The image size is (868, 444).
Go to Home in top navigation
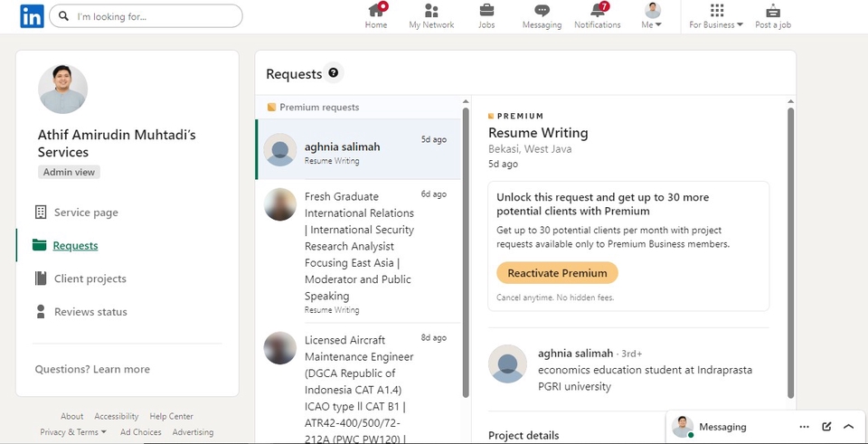click(x=376, y=16)
